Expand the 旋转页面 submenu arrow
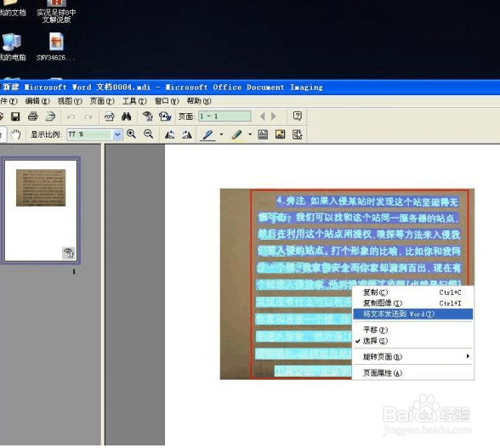Viewport: 500px width, 448px height. coord(468,356)
